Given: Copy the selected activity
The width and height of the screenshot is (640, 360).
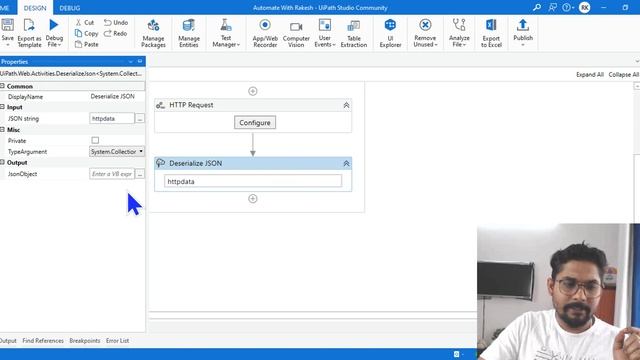Looking at the screenshot, I should pyautogui.click(x=87, y=33).
